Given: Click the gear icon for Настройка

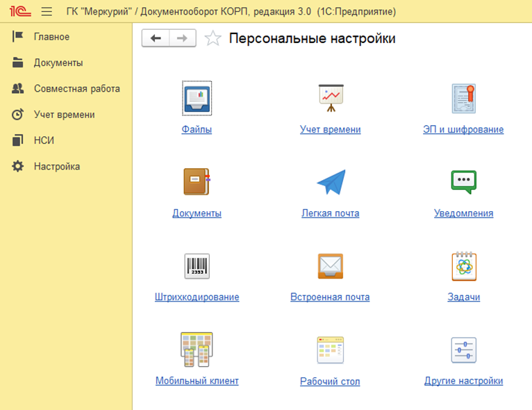Looking at the screenshot, I should pyautogui.click(x=17, y=166).
